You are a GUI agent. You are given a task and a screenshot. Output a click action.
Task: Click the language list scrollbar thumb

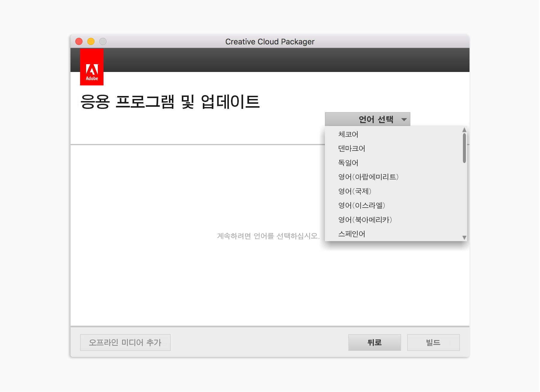tap(464, 148)
